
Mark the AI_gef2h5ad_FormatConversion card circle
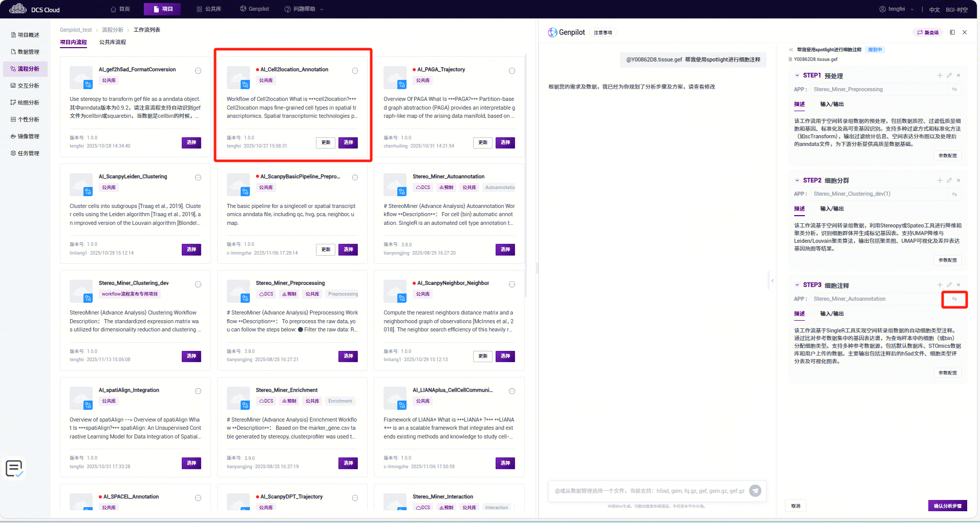[x=198, y=71]
